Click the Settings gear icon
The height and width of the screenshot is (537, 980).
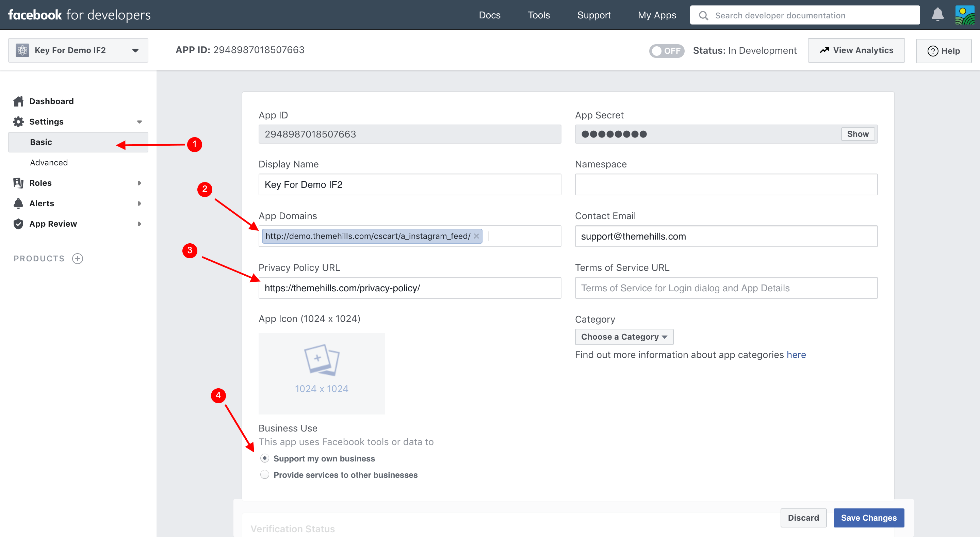18,122
